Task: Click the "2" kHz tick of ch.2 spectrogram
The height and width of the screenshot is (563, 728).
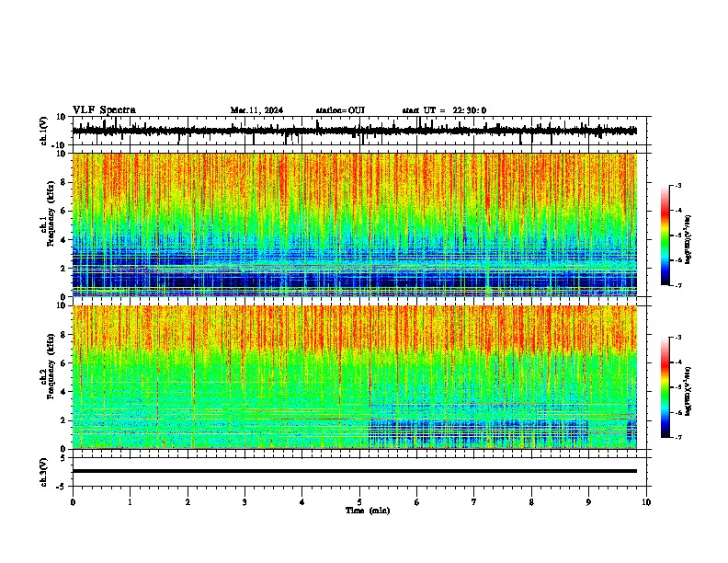Action: click(64, 420)
